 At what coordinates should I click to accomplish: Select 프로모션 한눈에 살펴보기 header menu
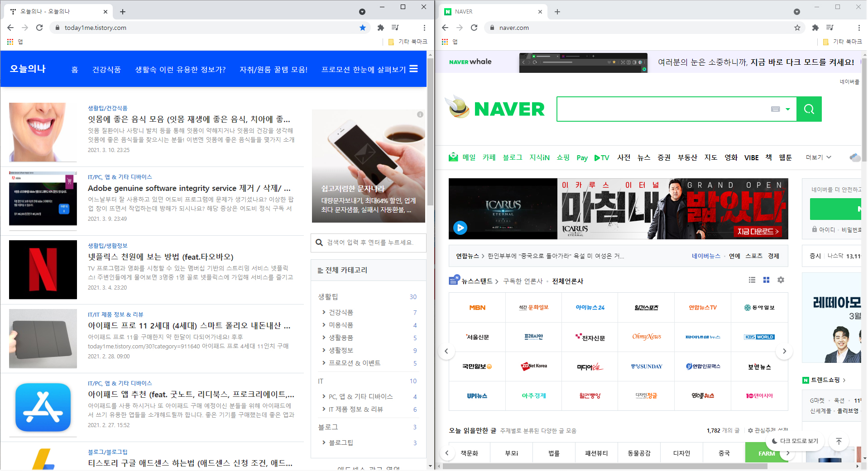(x=364, y=69)
